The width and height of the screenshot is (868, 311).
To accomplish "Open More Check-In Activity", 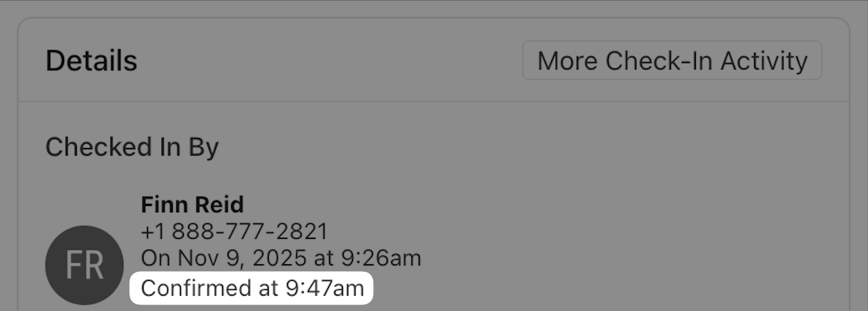I will 672,61.
